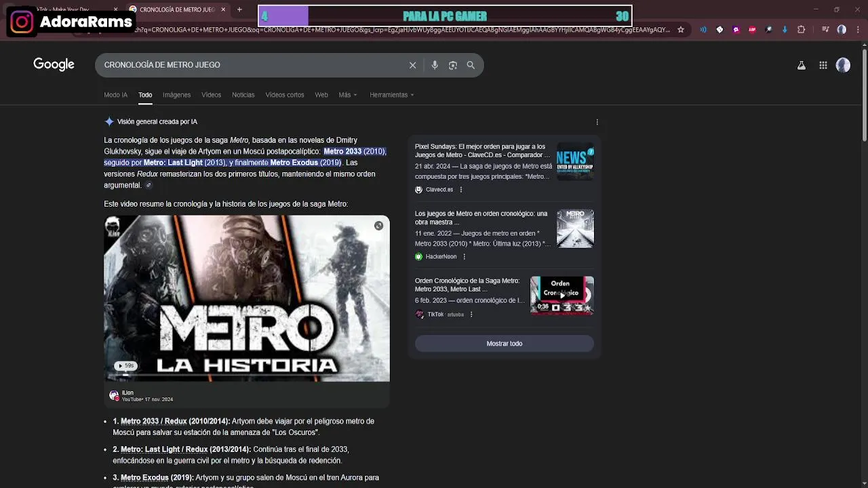
Task: Open the Chrome profile avatar in the toolbar
Action: 842,30
